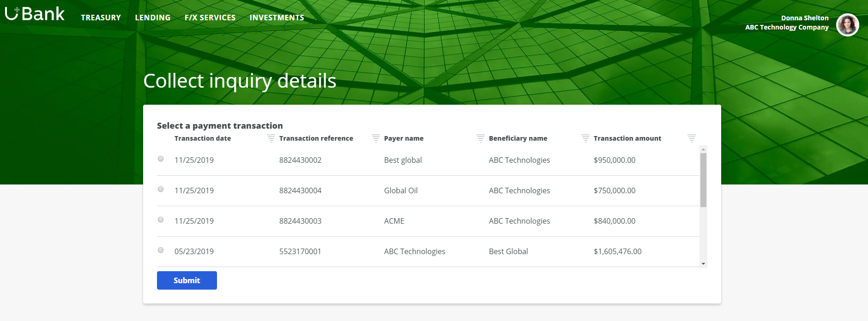Click the transaction list scrollbar thumb
Viewport: 868px width, 321px height.
coord(703,180)
